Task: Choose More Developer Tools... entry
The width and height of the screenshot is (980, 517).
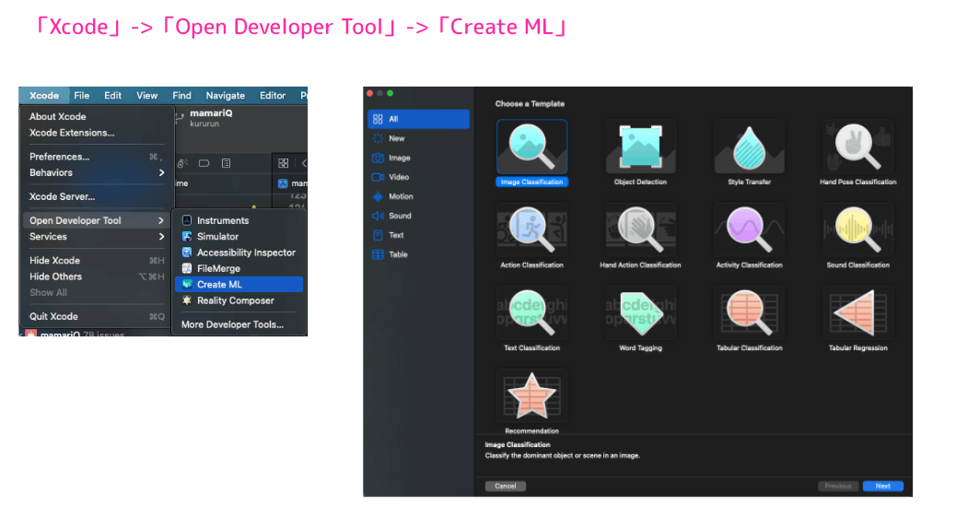Action: [x=239, y=324]
